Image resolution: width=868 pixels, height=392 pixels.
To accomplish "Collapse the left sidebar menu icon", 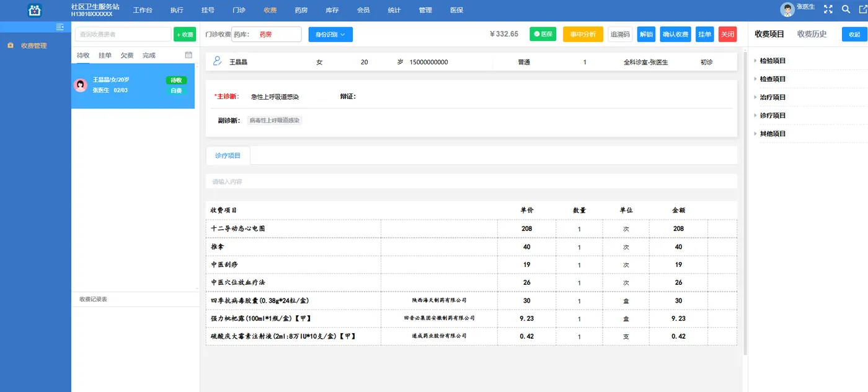I will point(60,27).
